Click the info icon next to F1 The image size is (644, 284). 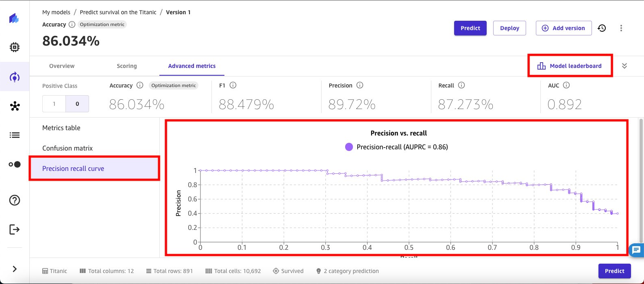233,85
